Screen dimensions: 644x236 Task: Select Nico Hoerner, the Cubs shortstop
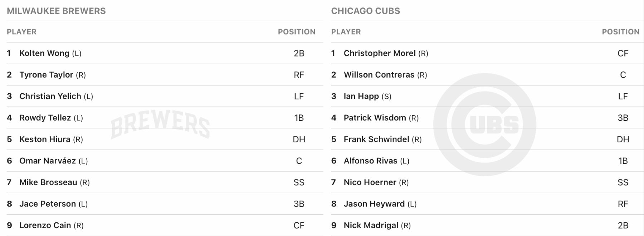click(370, 182)
